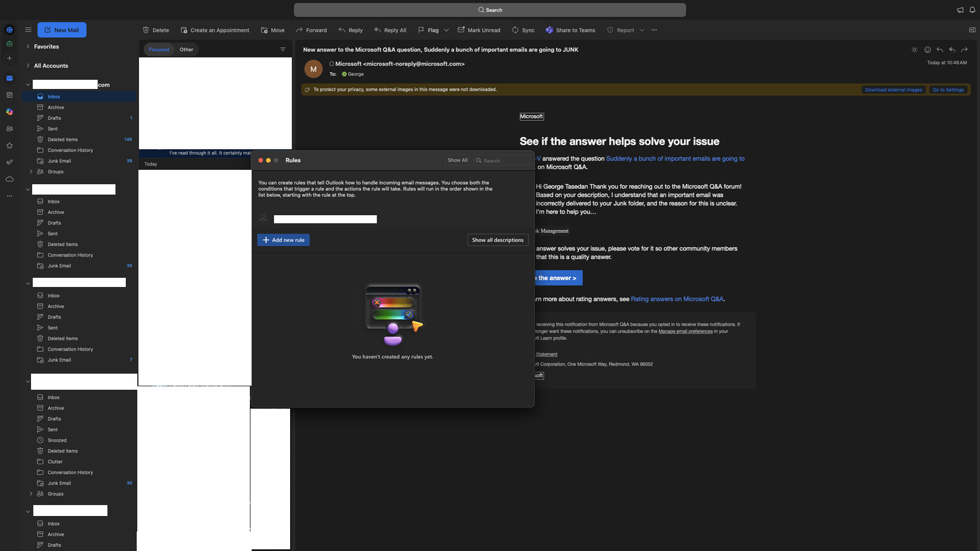
Task: Switch to the Mail view icon
Action: tap(9, 78)
